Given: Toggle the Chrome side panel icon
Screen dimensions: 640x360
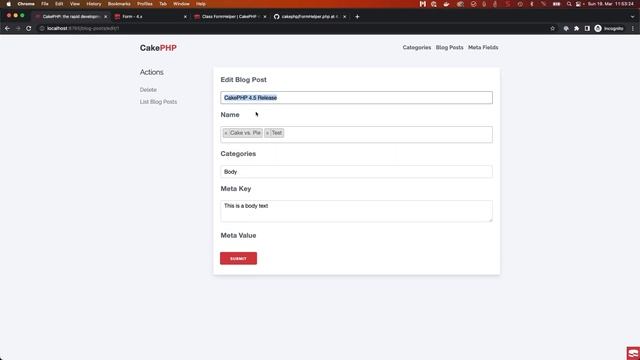Looking at the screenshot, I should (x=587, y=29).
